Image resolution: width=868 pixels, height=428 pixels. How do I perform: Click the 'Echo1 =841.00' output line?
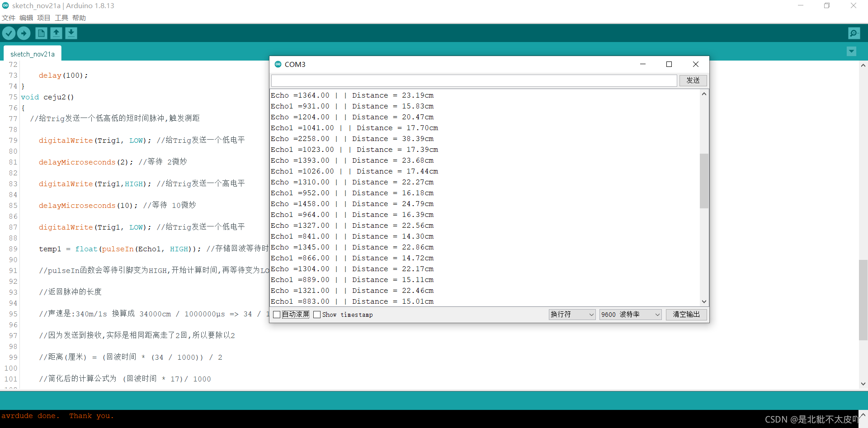352,236
